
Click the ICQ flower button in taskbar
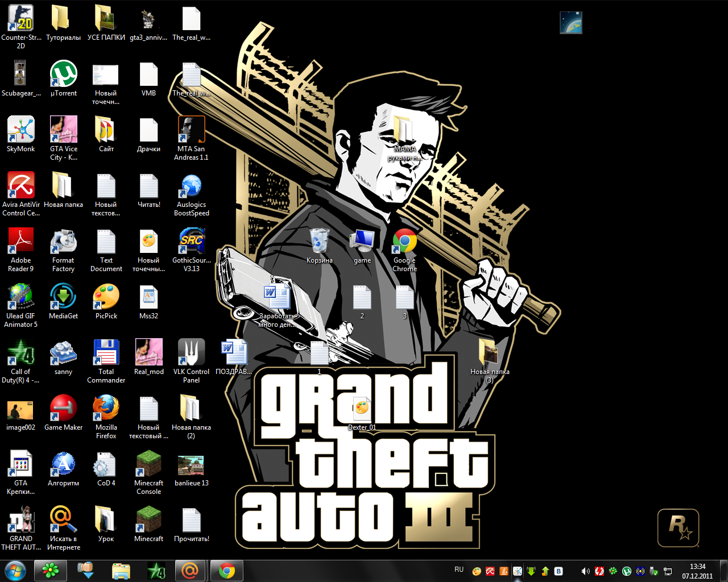[x=51, y=570]
